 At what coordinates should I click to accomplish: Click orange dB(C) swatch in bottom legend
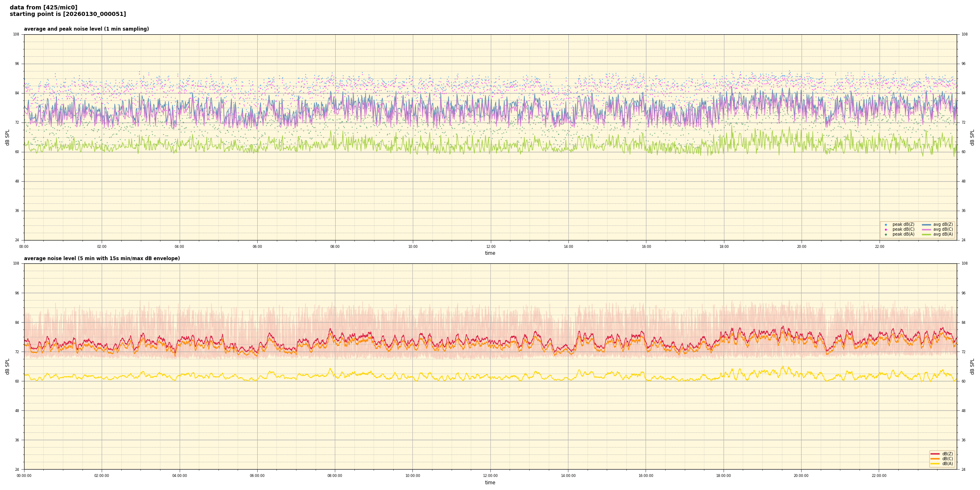935,459
